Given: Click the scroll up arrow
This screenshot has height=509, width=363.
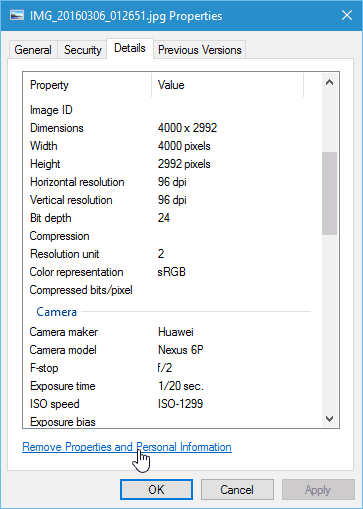Looking at the screenshot, I should [x=329, y=82].
